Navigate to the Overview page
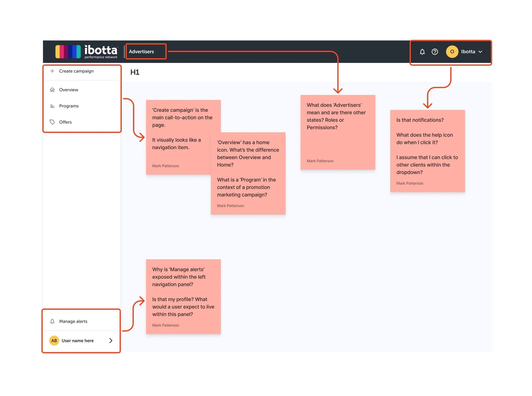The image size is (532, 396). click(x=69, y=90)
